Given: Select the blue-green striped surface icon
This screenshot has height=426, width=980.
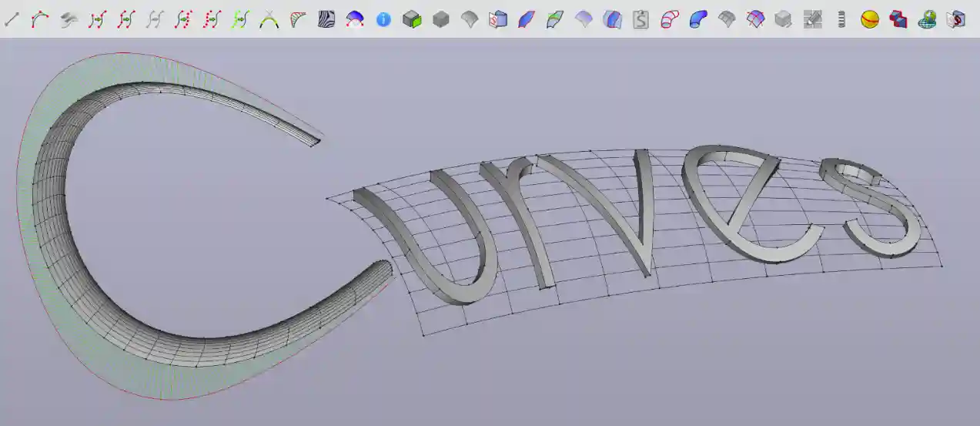Looking at the screenshot, I should coord(555,19).
